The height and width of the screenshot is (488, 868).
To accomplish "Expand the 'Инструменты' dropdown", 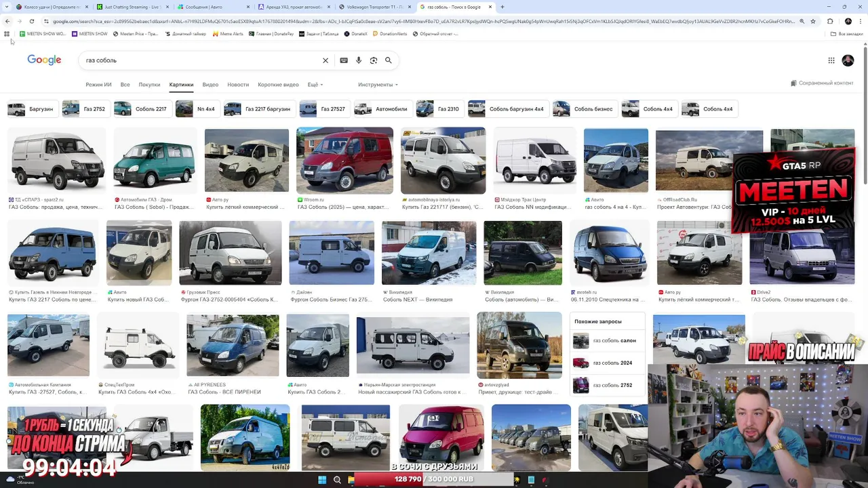I will click(378, 85).
